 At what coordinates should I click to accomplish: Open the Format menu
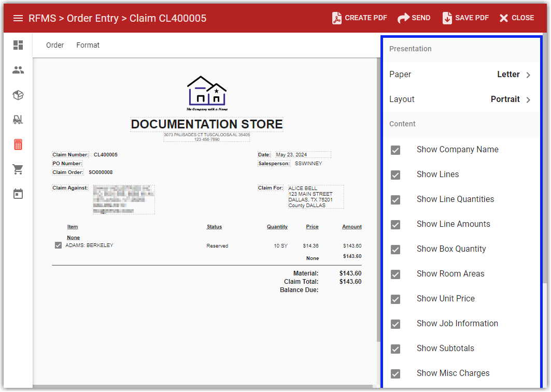[x=88, y=45]
